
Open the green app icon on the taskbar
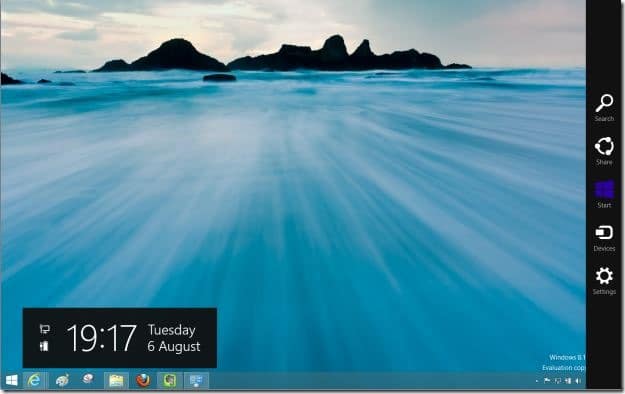tap(170, 380)
